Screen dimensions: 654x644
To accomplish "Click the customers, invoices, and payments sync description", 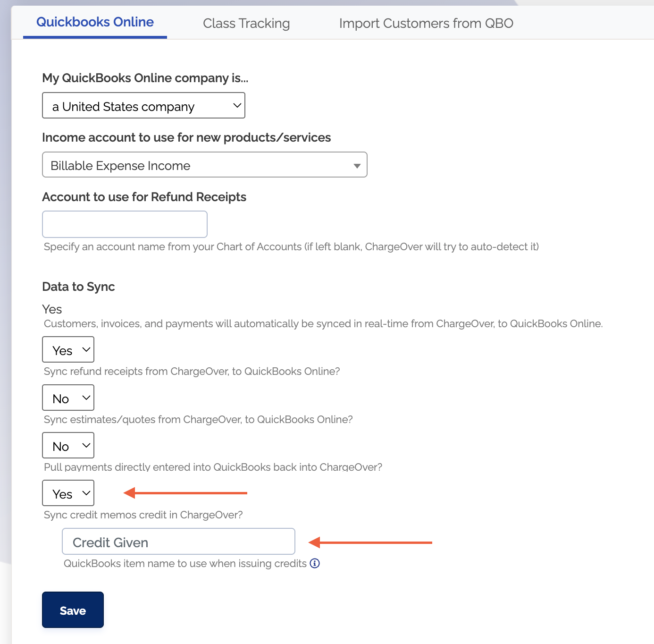I will 323,323.
